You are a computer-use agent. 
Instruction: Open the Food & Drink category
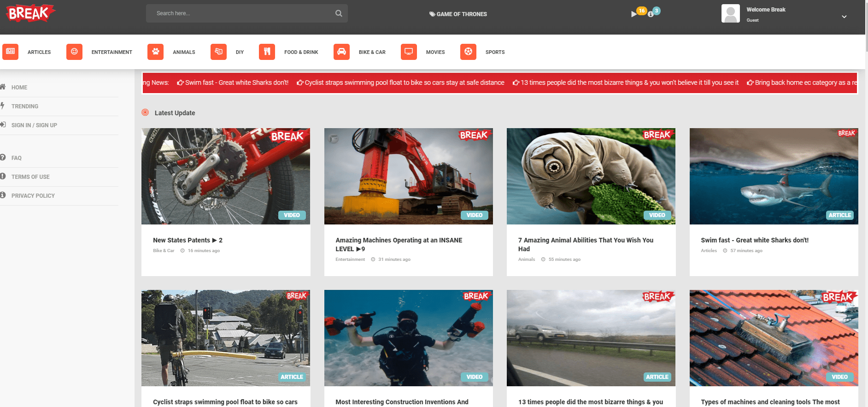coord(301,52)
